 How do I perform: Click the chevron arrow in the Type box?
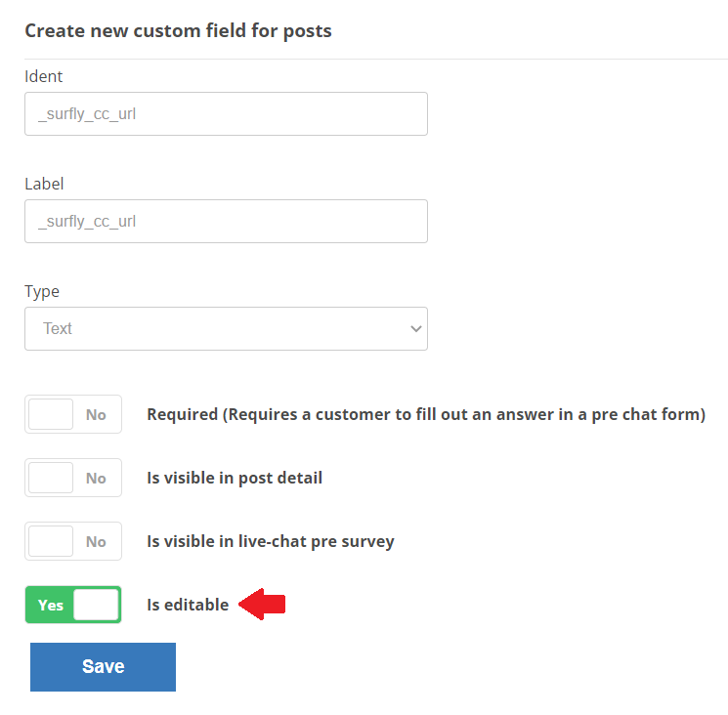click(416, 328)
